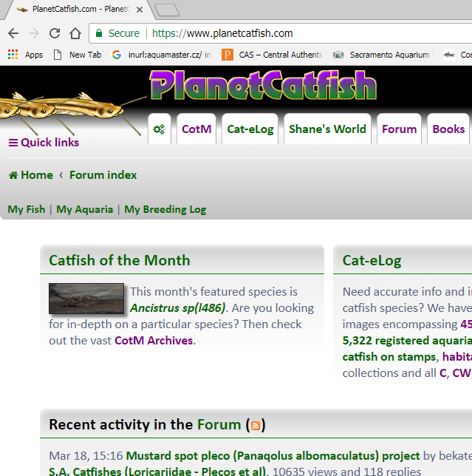Image resolution: width=472 pixels, height=476 pixels.
Task: Open the catfish on stamps link
Action: point(389,357)
